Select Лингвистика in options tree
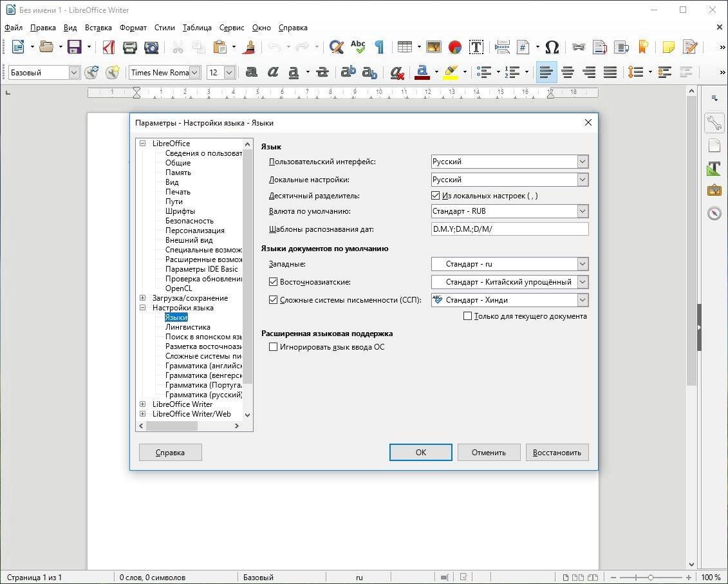728x584 pixels. (x=187, y=327)
